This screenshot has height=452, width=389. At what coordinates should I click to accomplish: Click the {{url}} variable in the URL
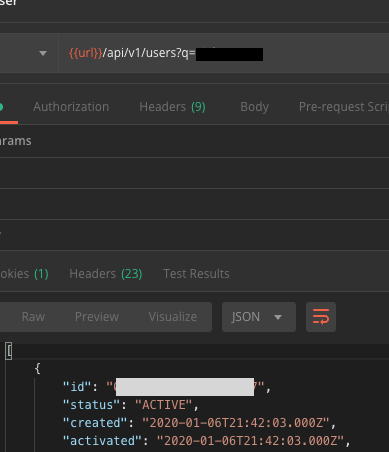point(86,53)
